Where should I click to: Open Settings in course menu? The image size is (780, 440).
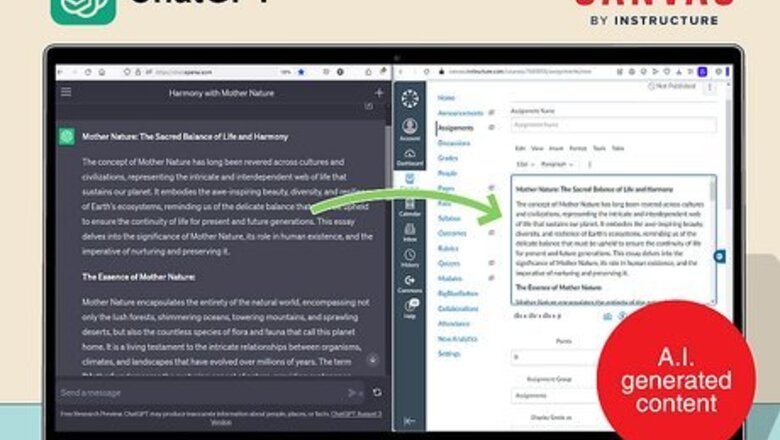[x=449, y=353]
